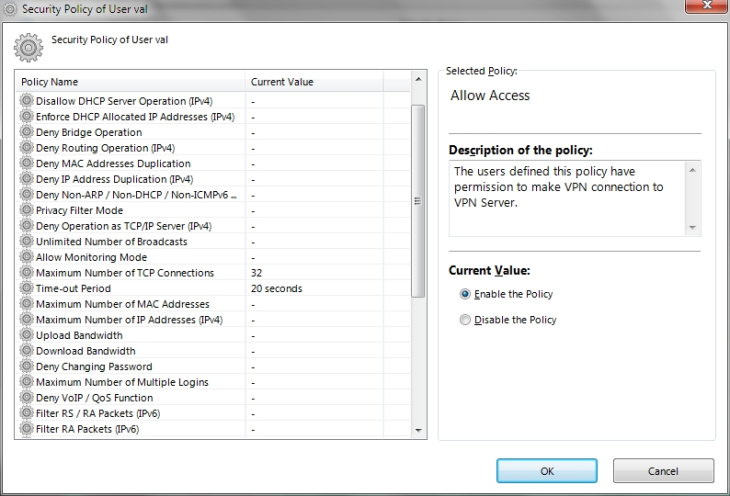Click gear icon beside Filter RA Packets (IPv6)
The height and width of the screenshot is (496, 730).
pos(27,428)
